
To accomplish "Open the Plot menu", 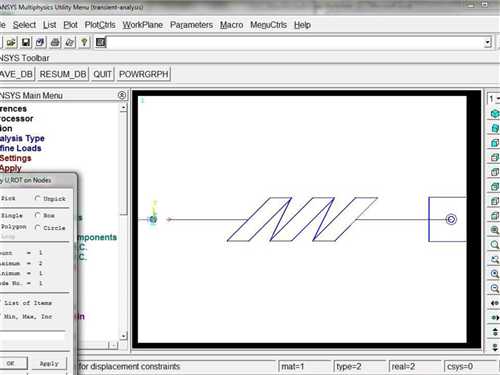I will 70,25.
